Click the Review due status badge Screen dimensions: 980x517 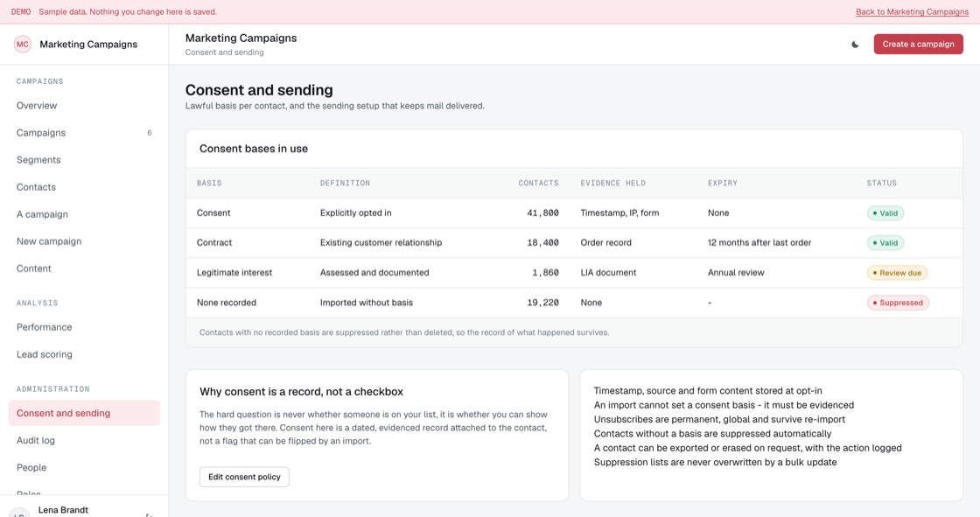897,273
